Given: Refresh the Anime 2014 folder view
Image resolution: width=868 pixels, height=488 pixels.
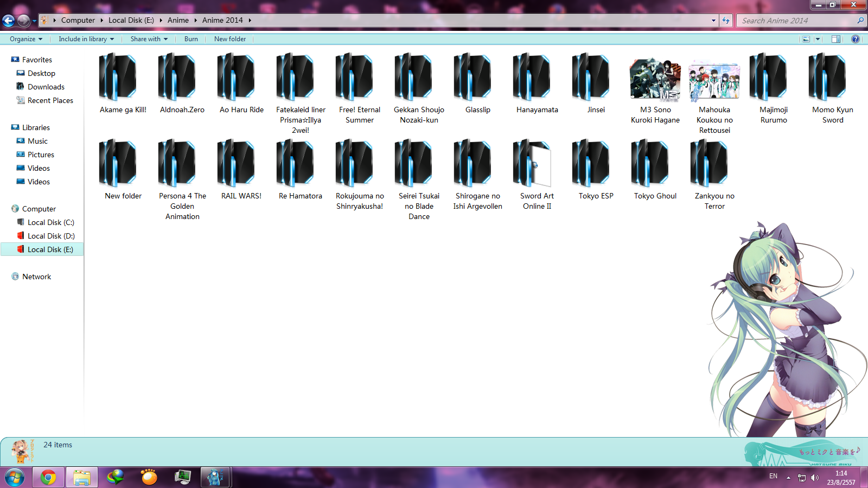Looking at the screenshot, I should 726,21.
